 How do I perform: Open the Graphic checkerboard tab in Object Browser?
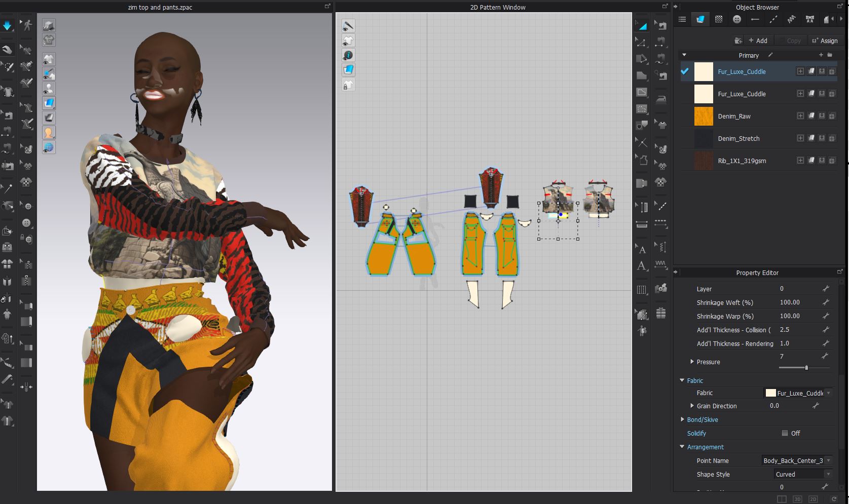click(x=719, y=19)
